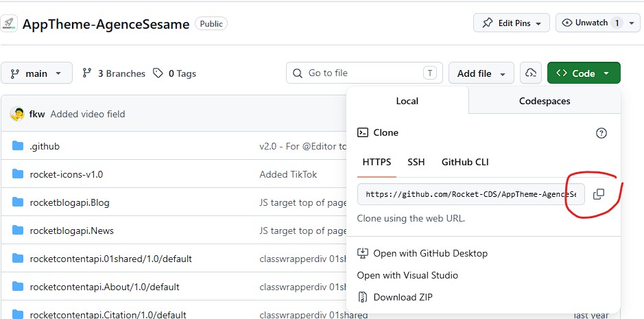The height and width of the screenshot is (319, 644).
Task: Click the rocketcontentapi.About folder icon
Action: point(18,286)
